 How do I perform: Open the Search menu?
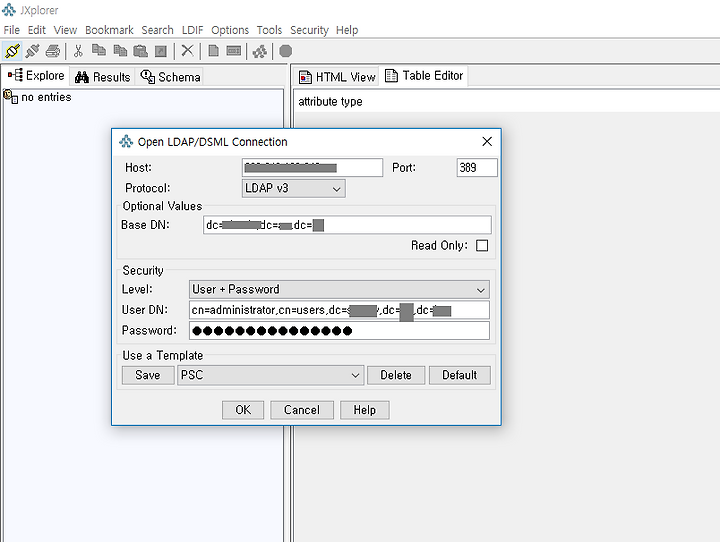click(x=158, y=30)
